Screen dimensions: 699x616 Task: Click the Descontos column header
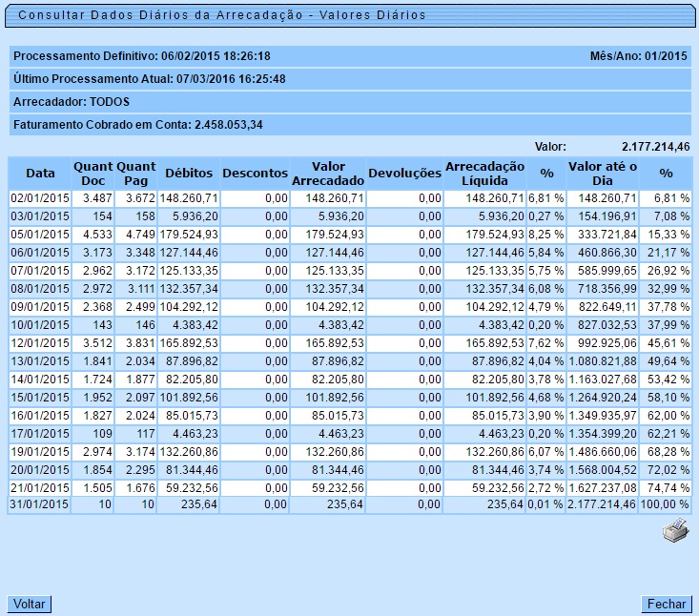click(255, 174)
